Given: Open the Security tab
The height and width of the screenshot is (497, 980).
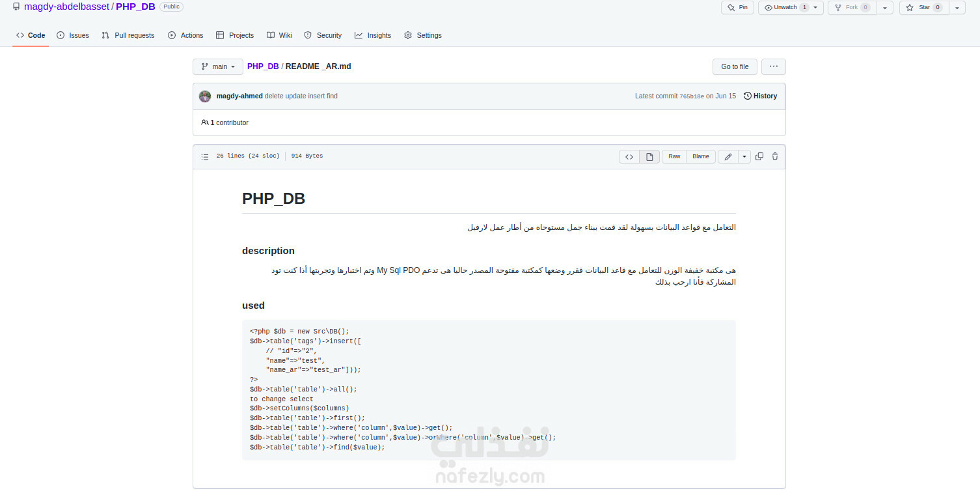Looking at the screenshot, I should click(x=323, y=35).
